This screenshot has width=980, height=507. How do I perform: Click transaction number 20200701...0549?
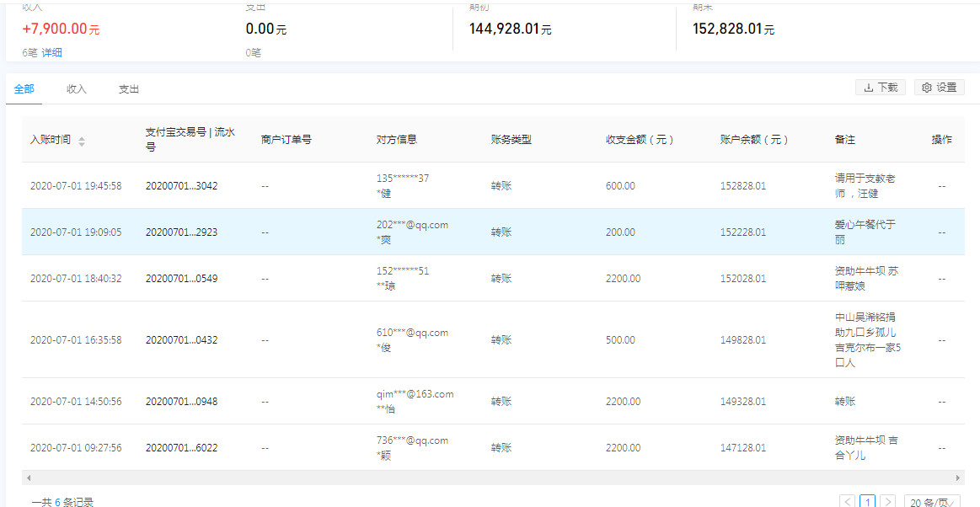coord(181,279)
